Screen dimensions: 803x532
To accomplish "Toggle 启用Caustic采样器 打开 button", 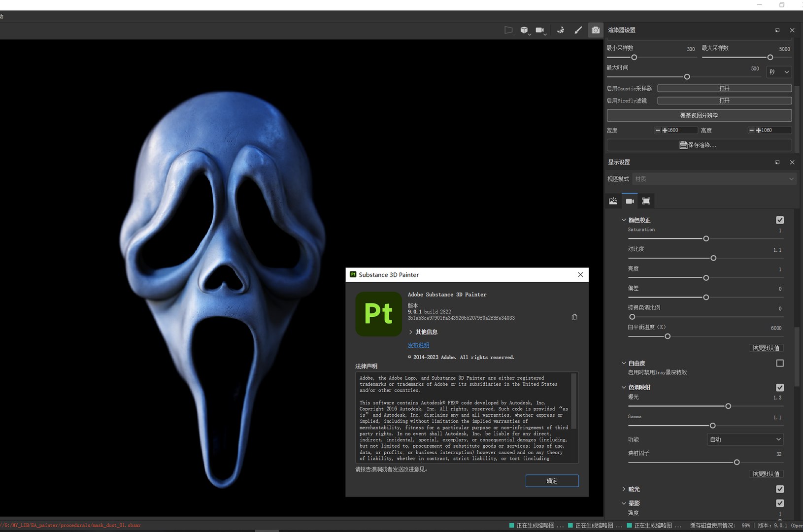I will coord(725,88).
